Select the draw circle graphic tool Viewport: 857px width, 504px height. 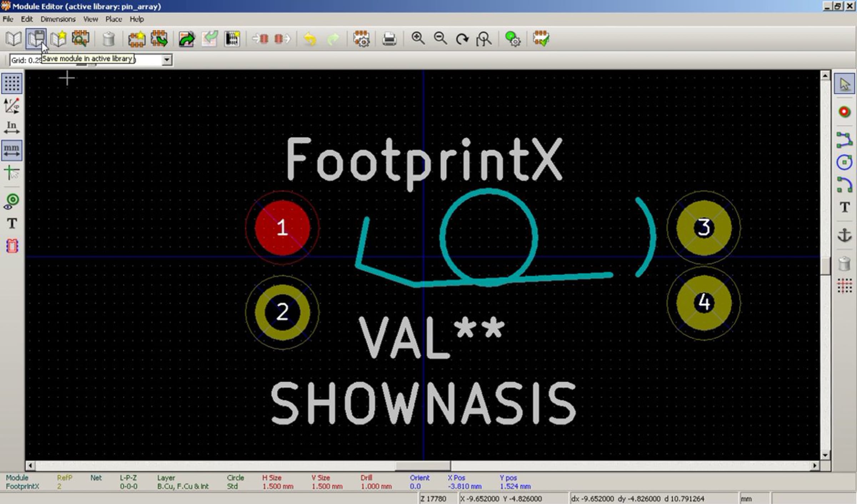click(844, 162)
